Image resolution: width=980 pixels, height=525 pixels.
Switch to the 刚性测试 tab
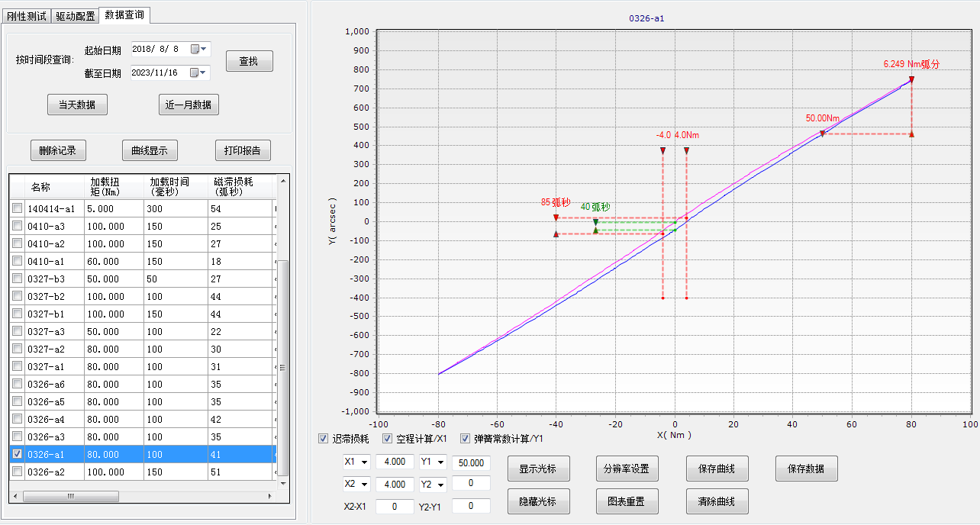coord(27,15)
